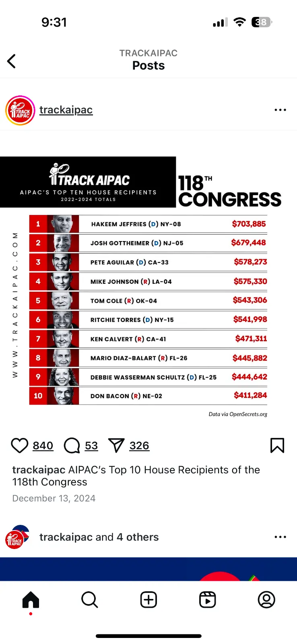Open the Search tab magnifier icon
Screen dimensions: 297x644
(x=89, y=600)
